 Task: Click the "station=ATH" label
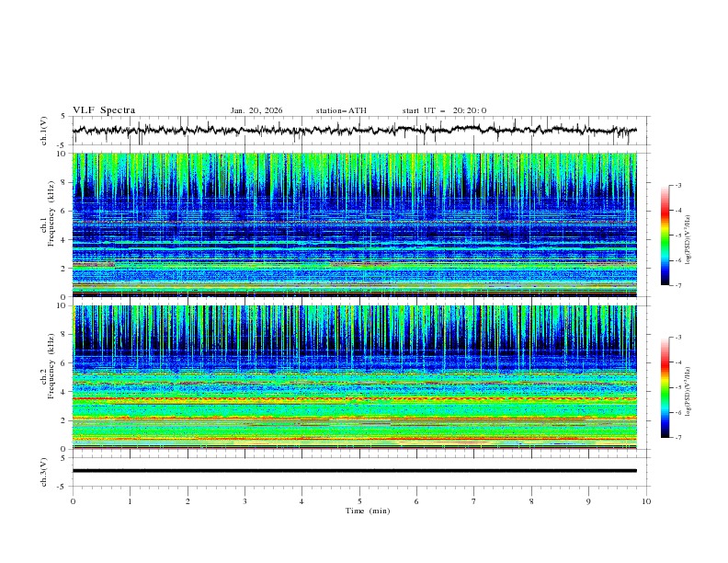click(x=341, y=110)
